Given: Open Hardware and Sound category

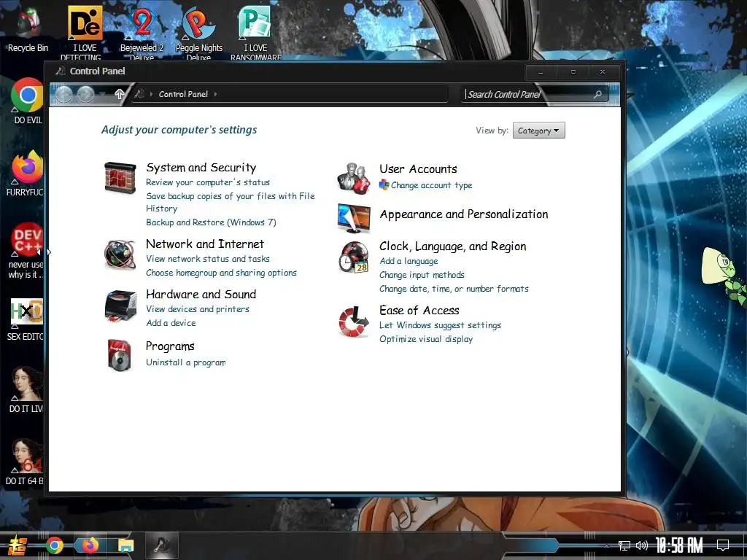Looking at the screenshot, I should pyautogui.click(x=201, y=295).
